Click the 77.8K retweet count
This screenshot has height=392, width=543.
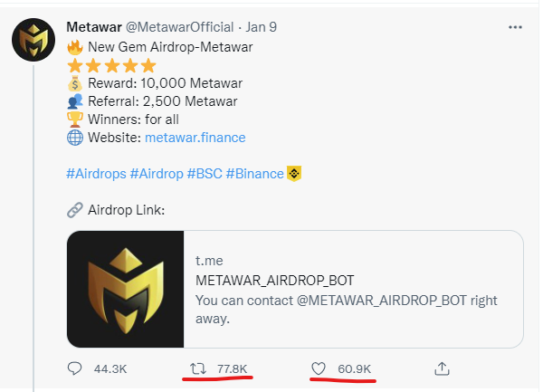pyautogui.click(x=232, y=368)
